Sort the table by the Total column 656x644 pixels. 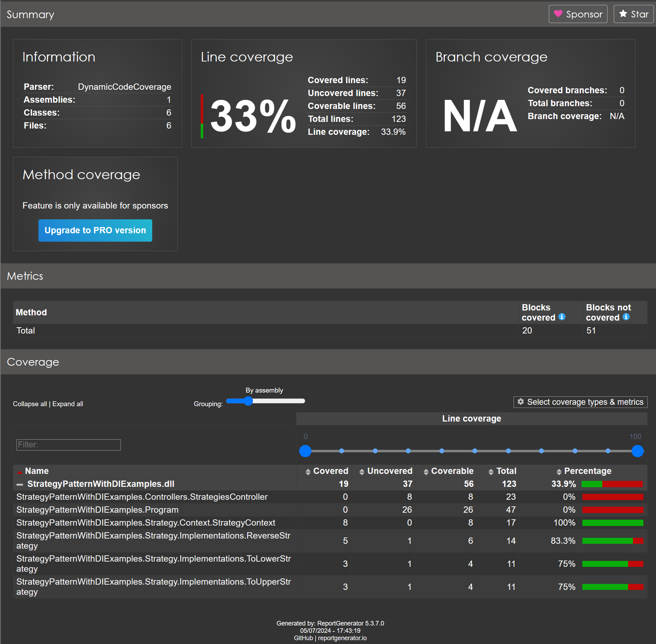point(491,471)
